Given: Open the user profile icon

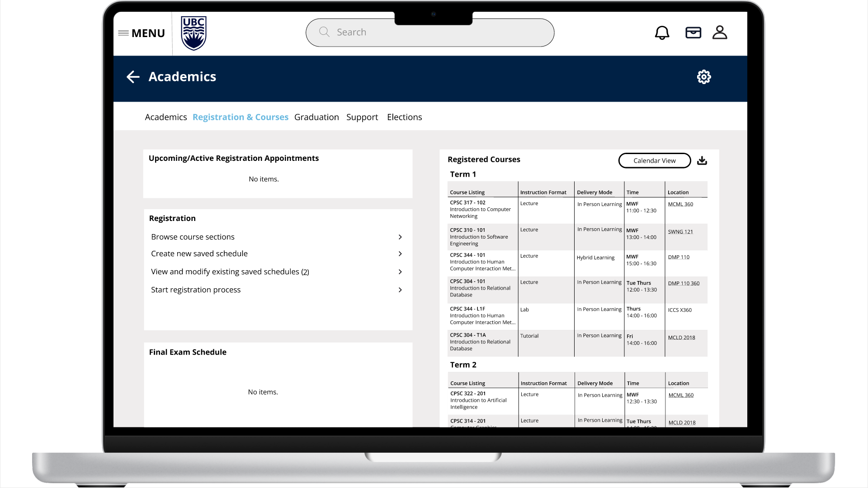Looking at the screenshot, I should 720,33.
